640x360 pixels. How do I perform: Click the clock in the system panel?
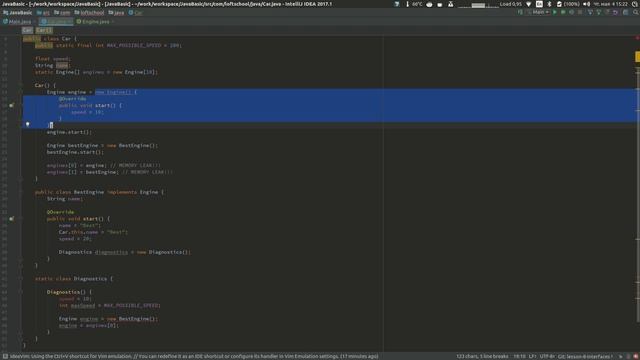click(610, 4)
